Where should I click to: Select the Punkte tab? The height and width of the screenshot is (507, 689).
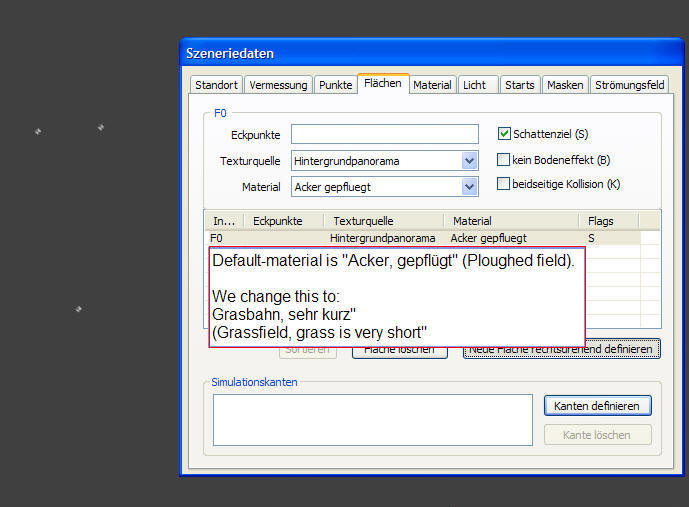click(x=335, y=85)
